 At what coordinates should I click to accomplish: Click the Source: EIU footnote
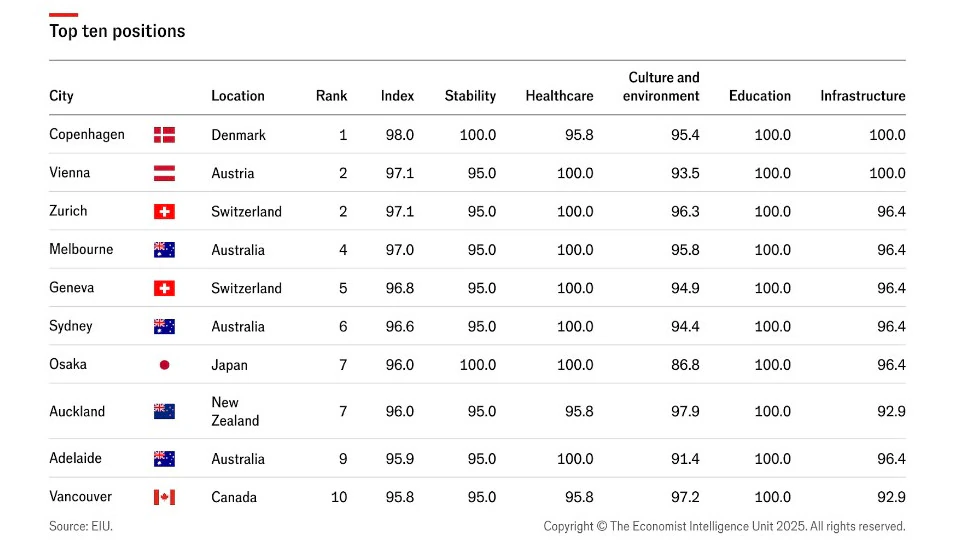pos(81,526)
